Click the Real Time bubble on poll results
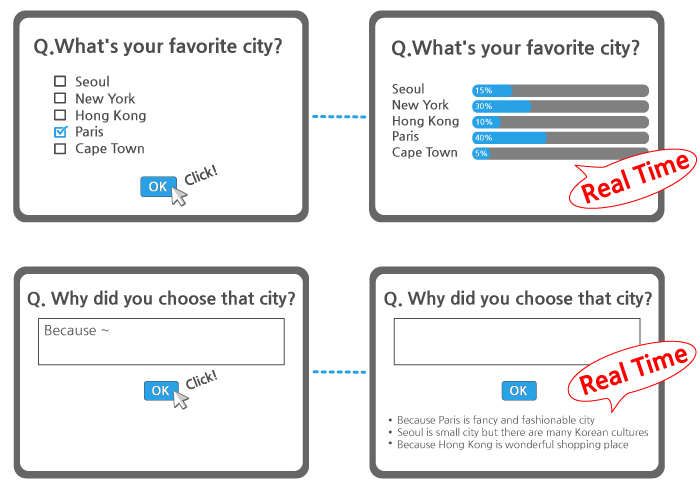Viewport: 700px width, 488px height. click(635, 178)
